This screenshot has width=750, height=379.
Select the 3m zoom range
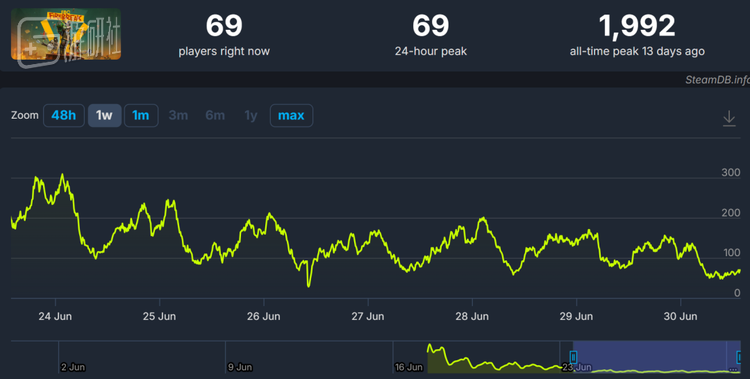point(178,115)
